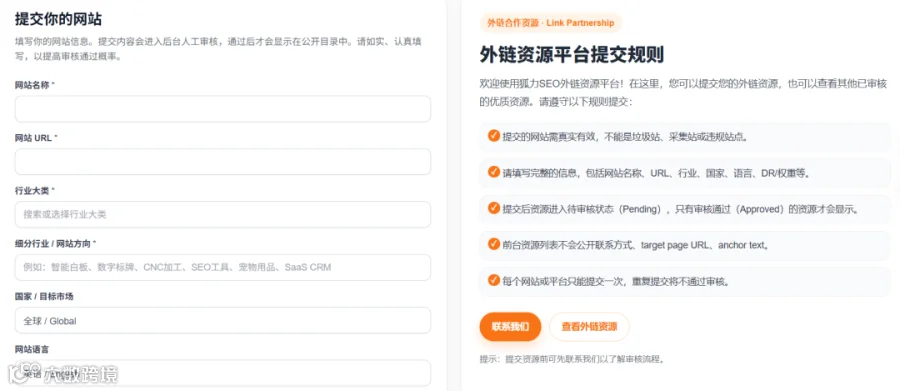Click the check icon beside 前台资源列表不会公开联系方式

pyautogui.click(x=494, y=244)
